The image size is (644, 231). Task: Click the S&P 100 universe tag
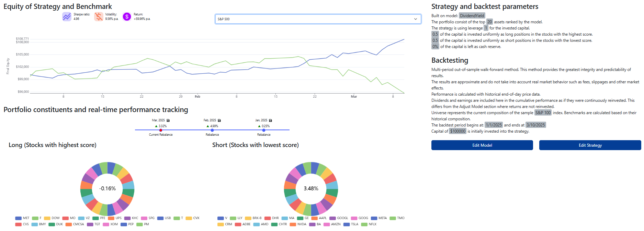tap(543, 113)
